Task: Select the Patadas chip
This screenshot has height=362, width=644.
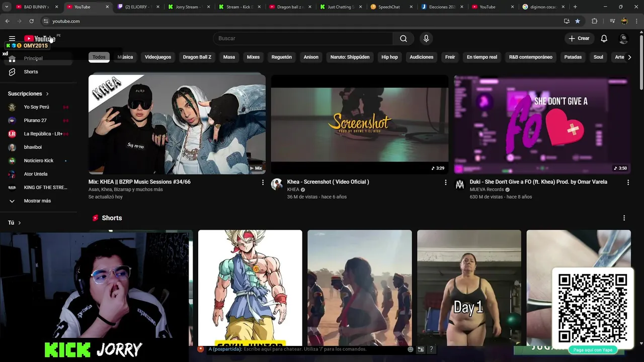Action: point(573,57)
